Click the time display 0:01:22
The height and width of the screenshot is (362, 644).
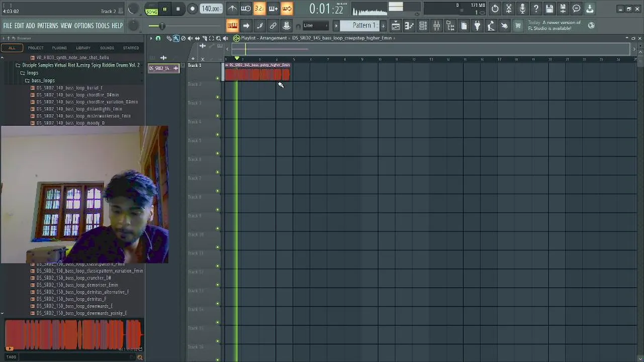click(326, 9)
